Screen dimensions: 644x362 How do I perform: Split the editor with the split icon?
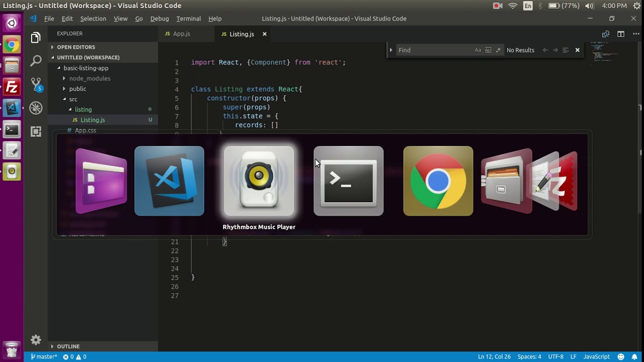pos(621,34)
